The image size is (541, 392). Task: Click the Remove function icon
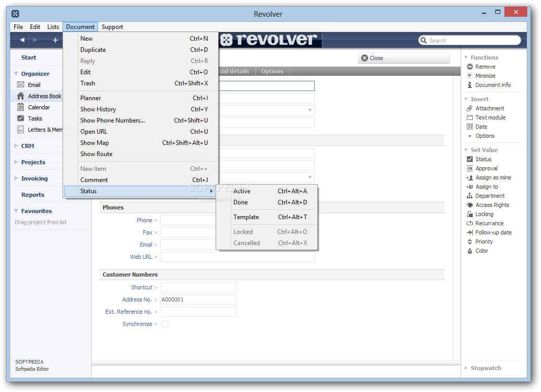[470, 67]
